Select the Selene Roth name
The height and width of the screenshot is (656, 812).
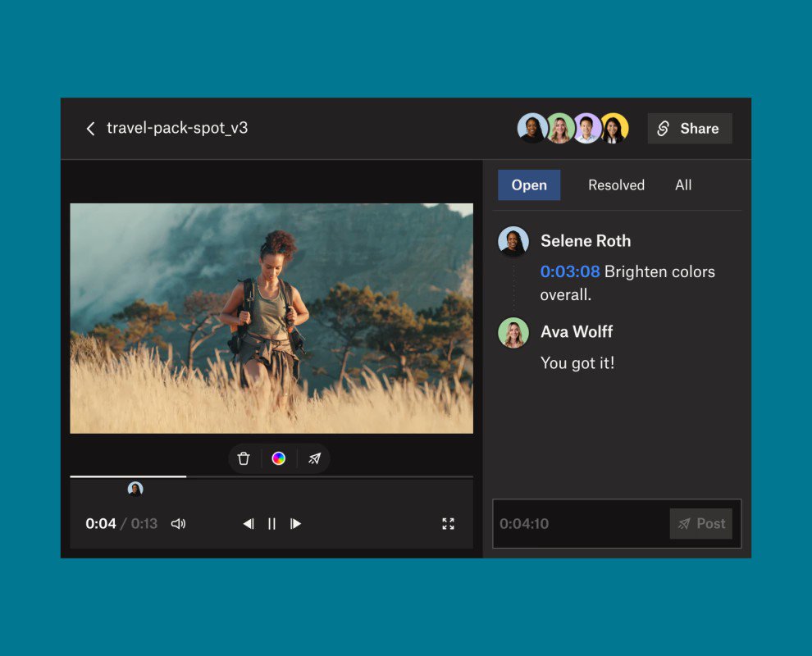585,241
